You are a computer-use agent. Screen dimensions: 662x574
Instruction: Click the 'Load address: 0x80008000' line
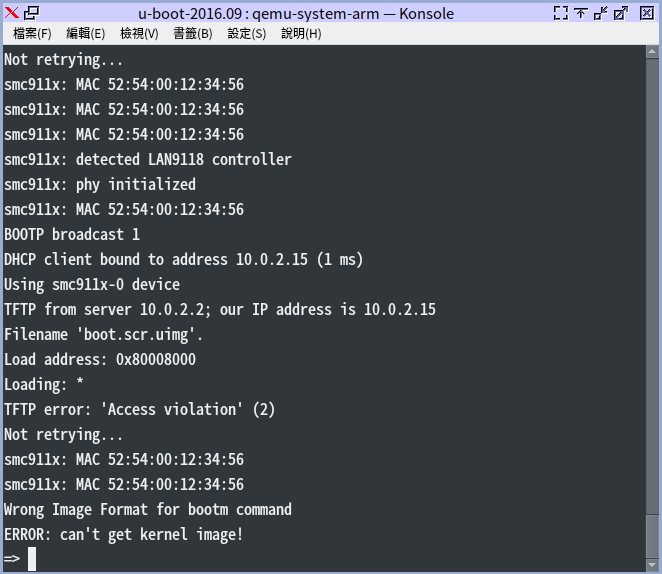tap(100, 359)
